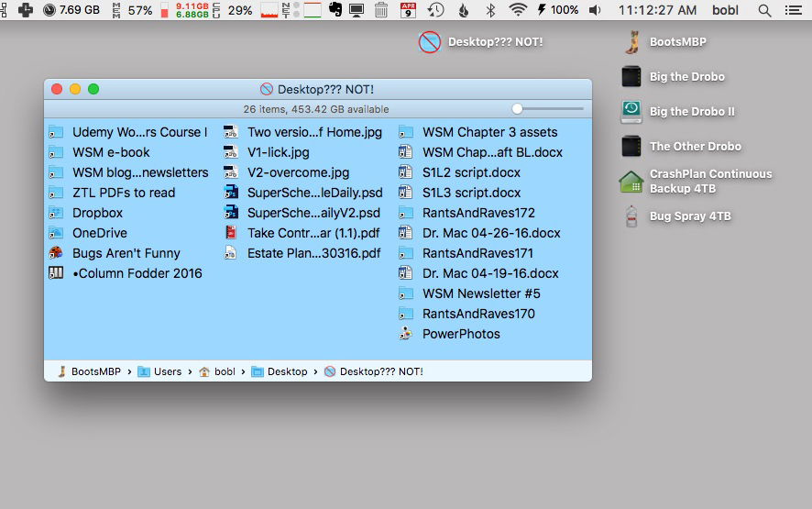Click the volume speaker menu bar icon
The image size is (812, 509).
[595, 10]
